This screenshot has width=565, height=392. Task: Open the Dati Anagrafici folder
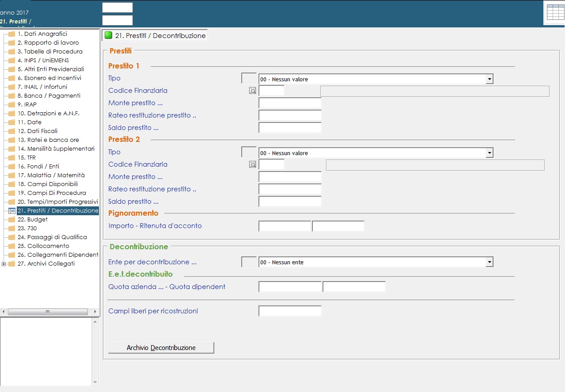(x=11, y=34)
